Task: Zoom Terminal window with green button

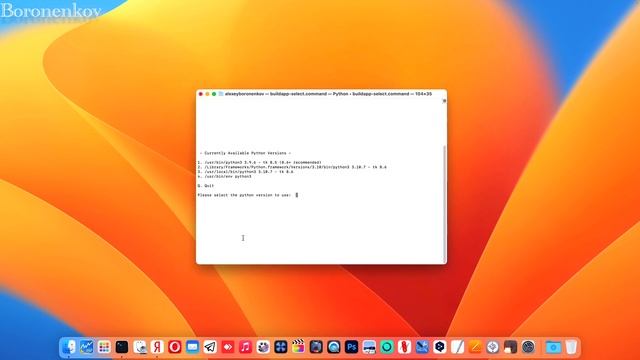Action: [x=214, y=94]
